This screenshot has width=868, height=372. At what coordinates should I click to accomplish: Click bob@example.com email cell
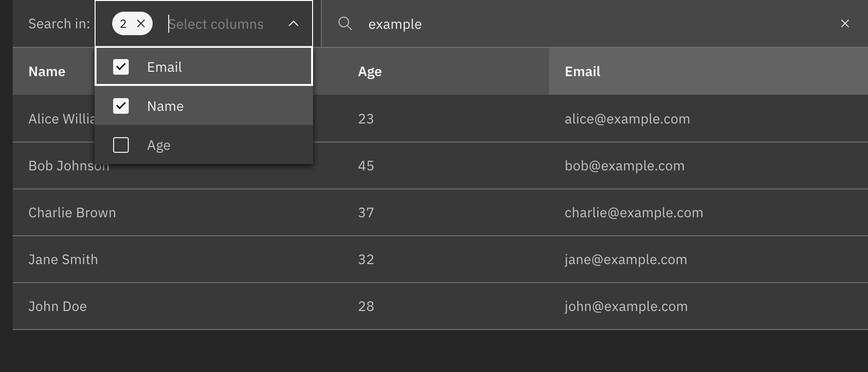click(x=625, y=165)
